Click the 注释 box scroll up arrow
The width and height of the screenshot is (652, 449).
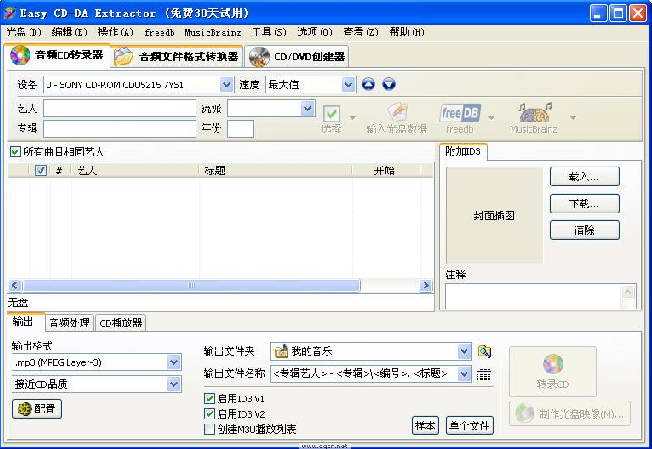(628, 292)
